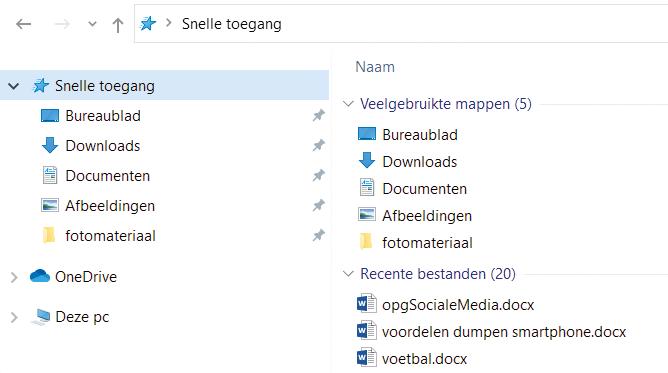The image size is (668, 373).
Task: Open the Downloads folder icon in file list
Action: click(x=366, y=161)
